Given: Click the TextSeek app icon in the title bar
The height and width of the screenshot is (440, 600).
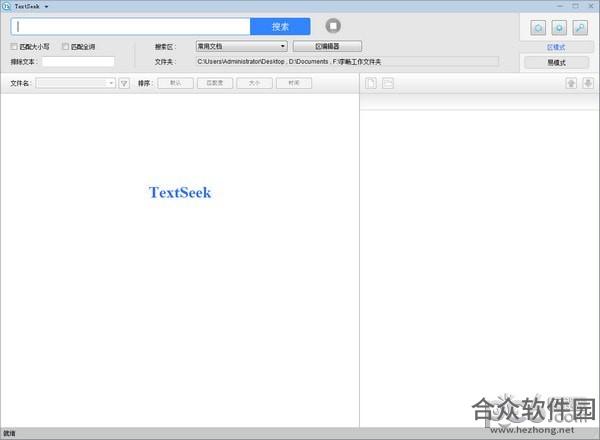Looking at the screenshot, I should pyautogui.click(x=6, y=6).
